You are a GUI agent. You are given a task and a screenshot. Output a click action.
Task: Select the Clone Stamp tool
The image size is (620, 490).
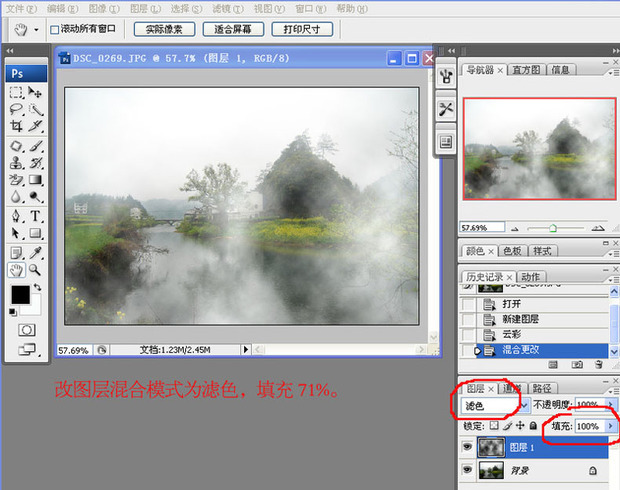(16, 163)
